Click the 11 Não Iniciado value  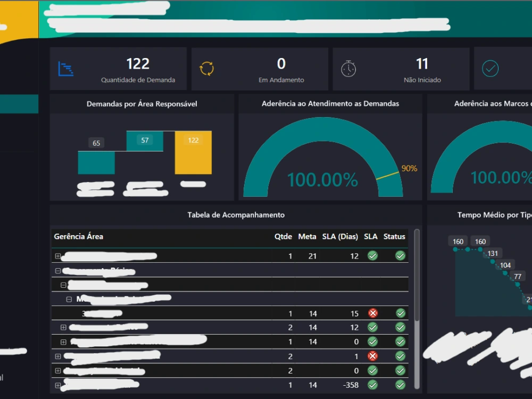click(x=422, y=64)
